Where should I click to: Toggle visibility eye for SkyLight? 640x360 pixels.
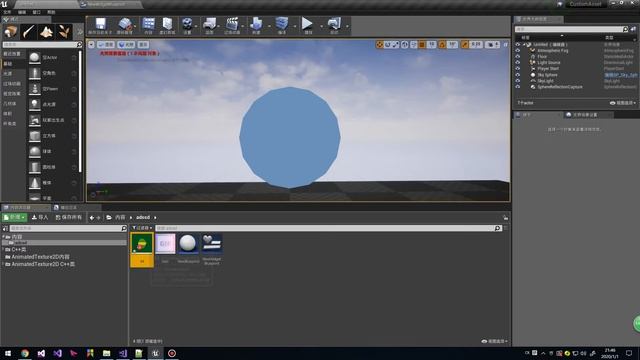point(518,81)
